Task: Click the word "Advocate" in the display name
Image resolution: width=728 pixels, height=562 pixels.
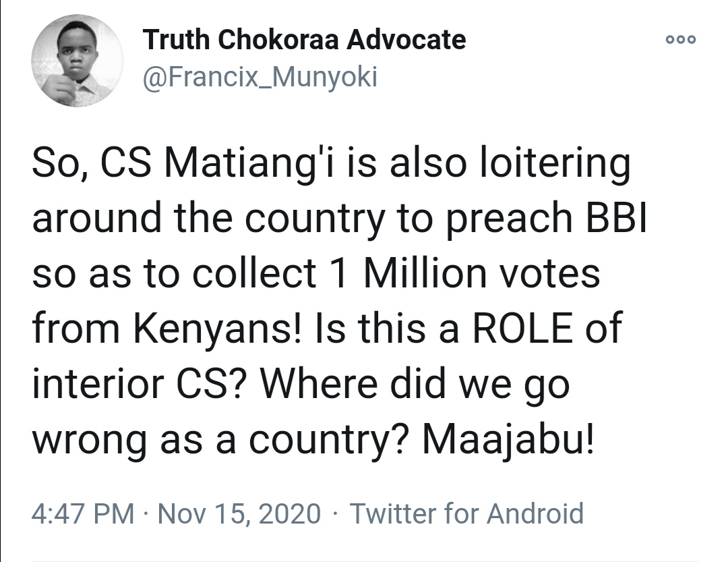Action: [406, 40]
